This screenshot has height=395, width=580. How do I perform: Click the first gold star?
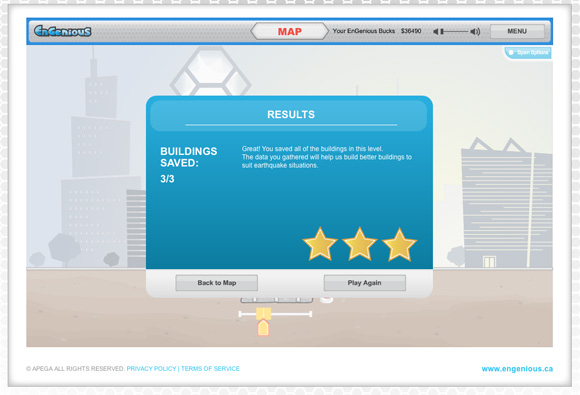pyautogui.click(x=320, y=244)
